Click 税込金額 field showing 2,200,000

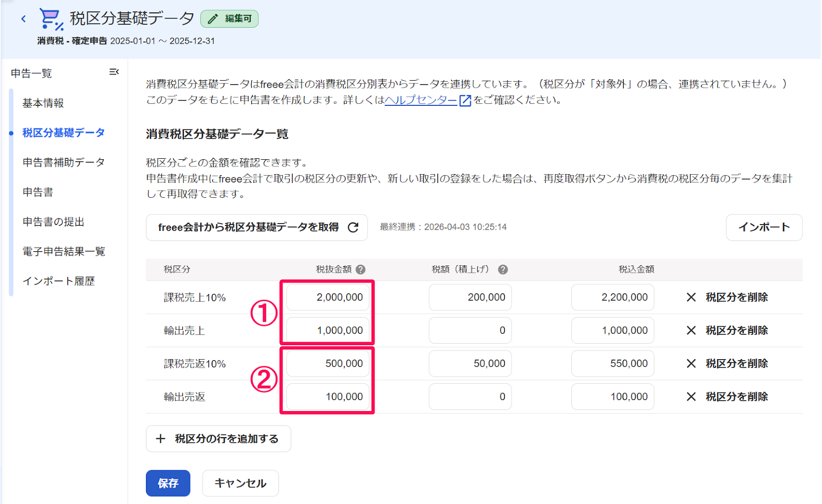[612, 297]
